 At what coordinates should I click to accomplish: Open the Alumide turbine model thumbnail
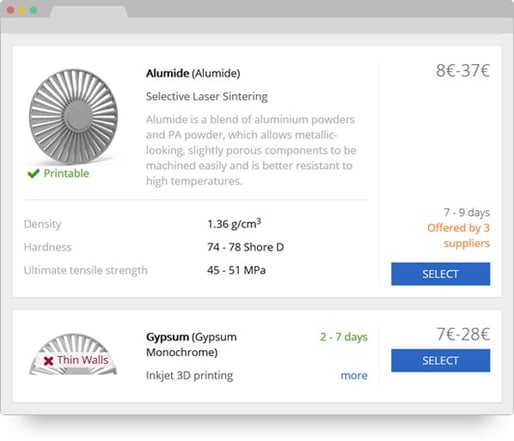73,116
